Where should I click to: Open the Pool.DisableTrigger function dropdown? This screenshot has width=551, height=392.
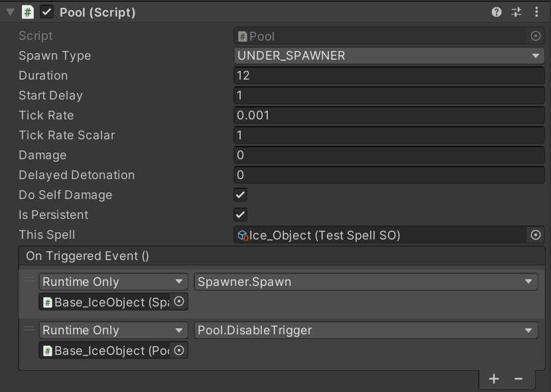(x=365, y=330)
